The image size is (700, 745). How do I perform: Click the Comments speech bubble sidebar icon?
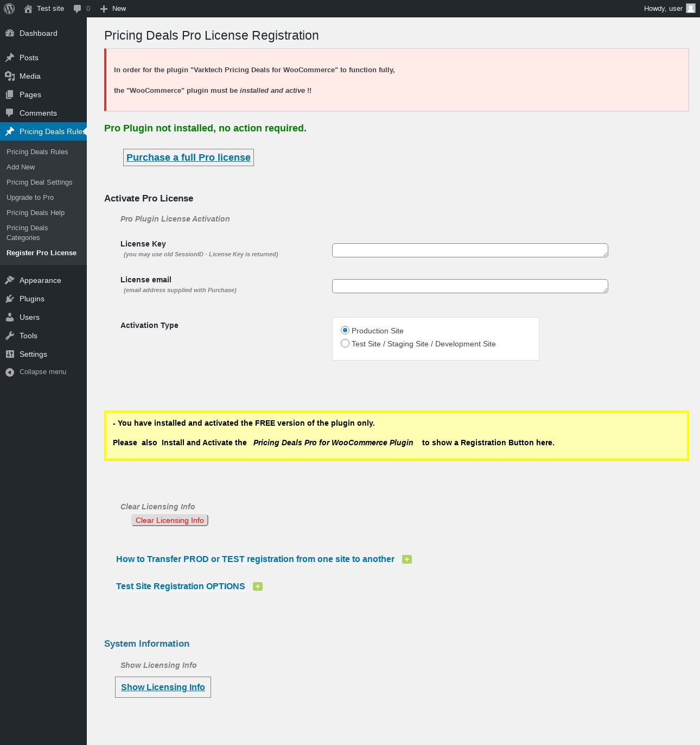10,113
